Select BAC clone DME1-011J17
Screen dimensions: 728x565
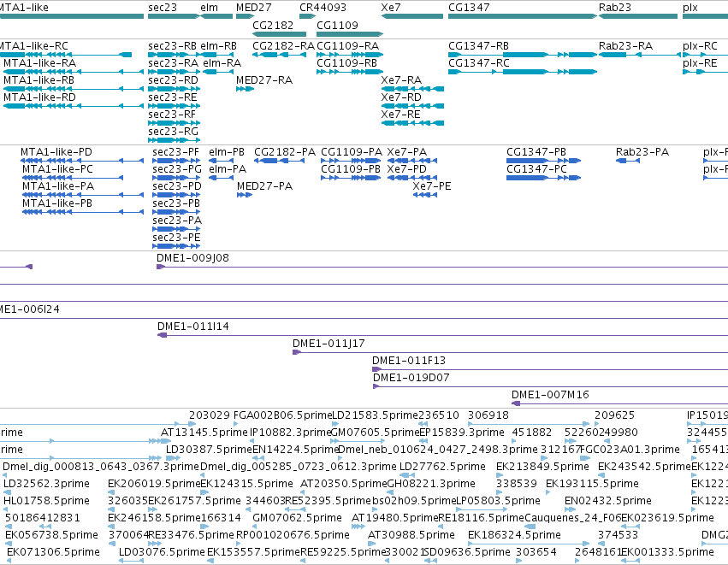[510, 352]
